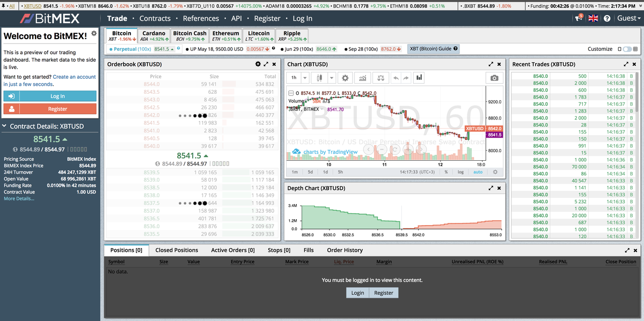Viewport: 644px width, 321px height.
Task: Click the chart Undo arrow
Action: tap(396, 78)
